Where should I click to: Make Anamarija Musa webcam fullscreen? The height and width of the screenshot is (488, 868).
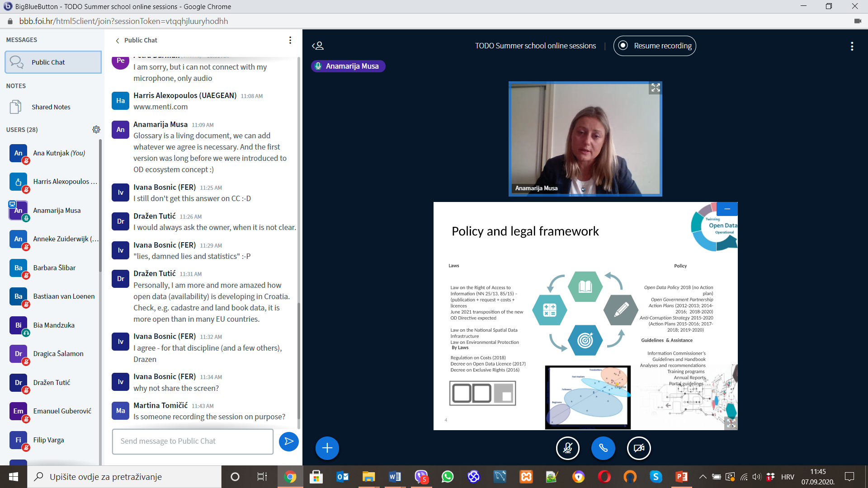pyautogui.click(x=655, y=88)
